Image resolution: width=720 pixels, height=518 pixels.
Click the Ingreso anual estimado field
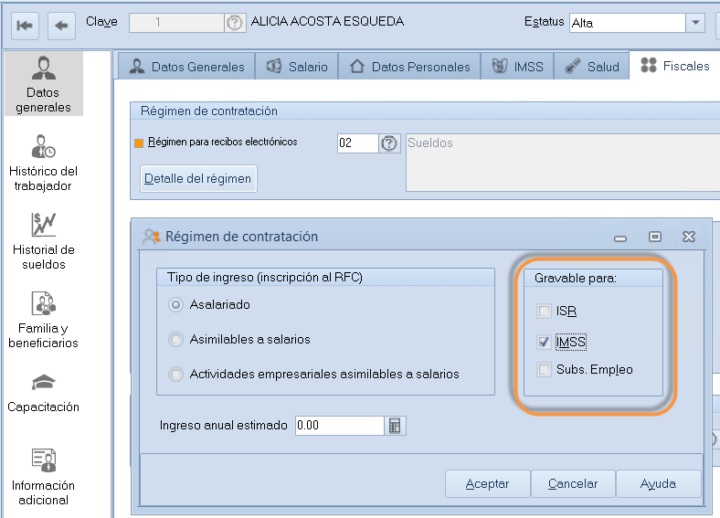coord(338,425)
